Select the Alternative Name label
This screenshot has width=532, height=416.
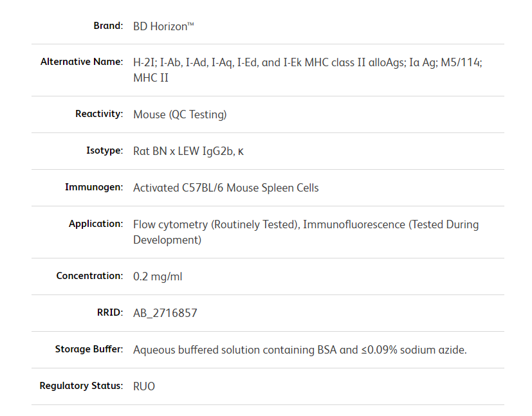coord(82,62)
